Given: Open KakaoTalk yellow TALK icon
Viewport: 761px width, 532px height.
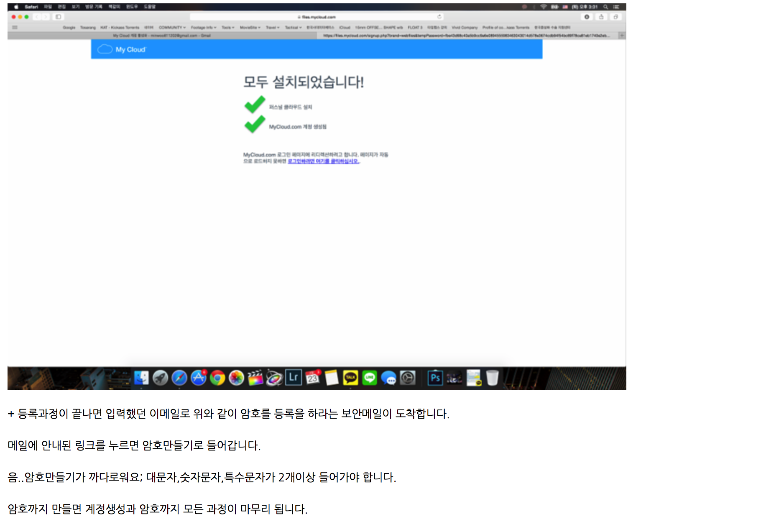Looking at the screenshot, I should click(x=351, y=378).
